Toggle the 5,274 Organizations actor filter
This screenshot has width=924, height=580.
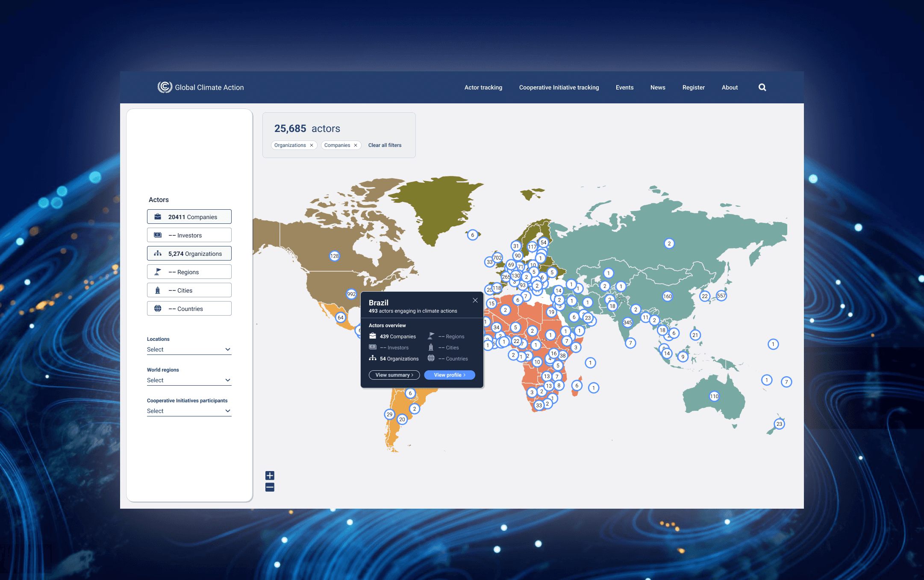point(189,253)
